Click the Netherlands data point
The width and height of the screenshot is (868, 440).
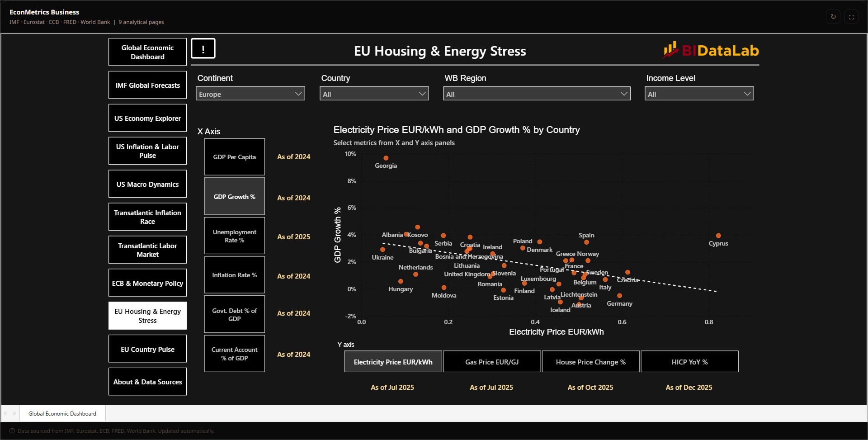(415, 274)
